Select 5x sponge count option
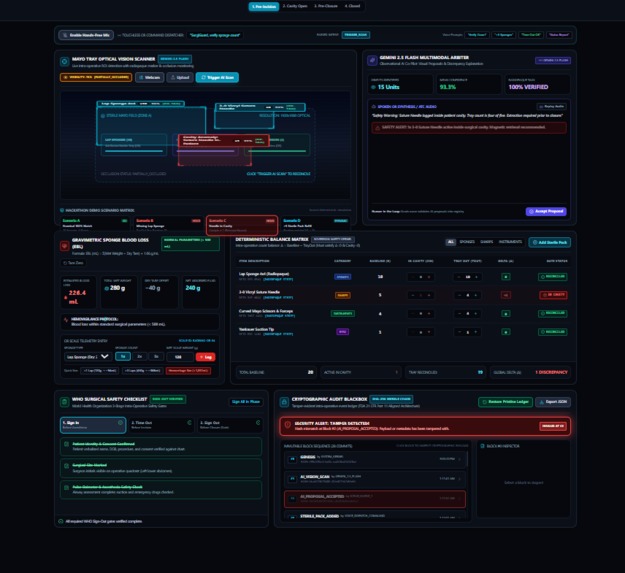625x573 pixels. (156, 356)
